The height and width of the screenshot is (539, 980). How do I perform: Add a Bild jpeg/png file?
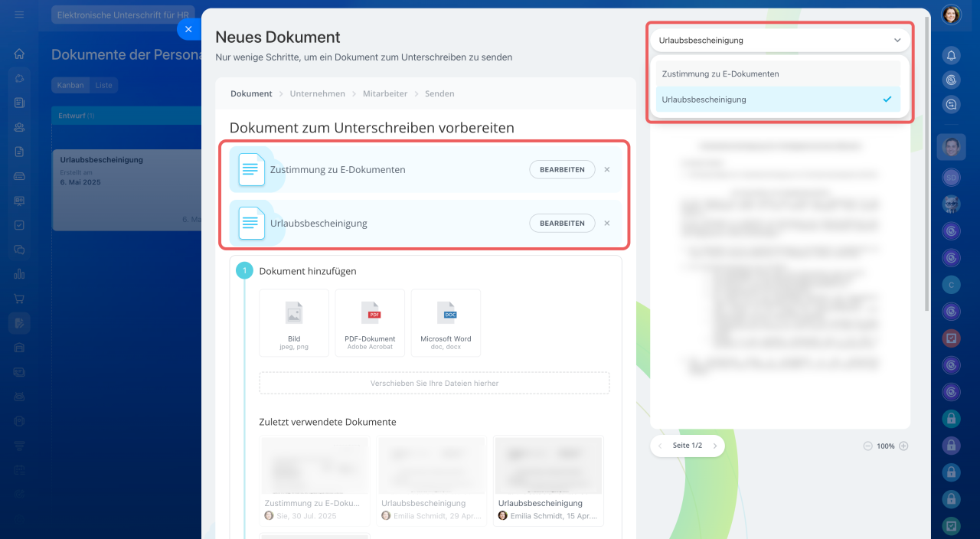tap(294, 323)
